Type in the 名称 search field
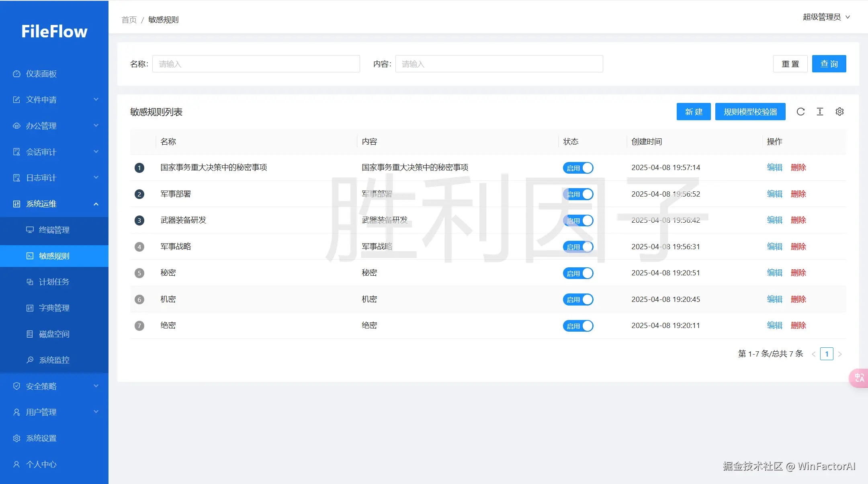Viewport: 868px width, 484px height. coord(256,64)
